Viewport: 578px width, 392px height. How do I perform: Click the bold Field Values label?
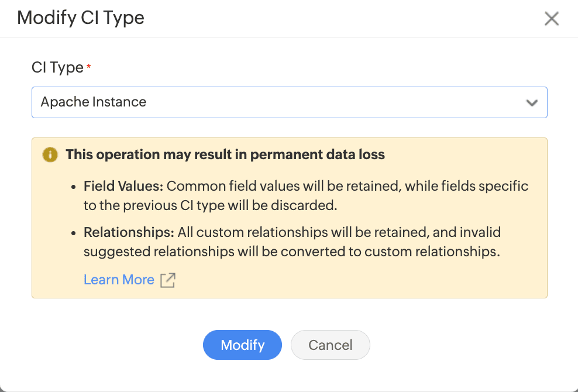click(x=123, y=186)
